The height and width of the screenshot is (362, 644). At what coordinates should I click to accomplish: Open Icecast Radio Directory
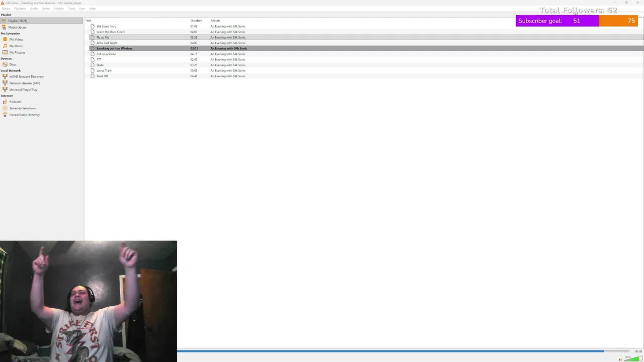click(24, 115)
